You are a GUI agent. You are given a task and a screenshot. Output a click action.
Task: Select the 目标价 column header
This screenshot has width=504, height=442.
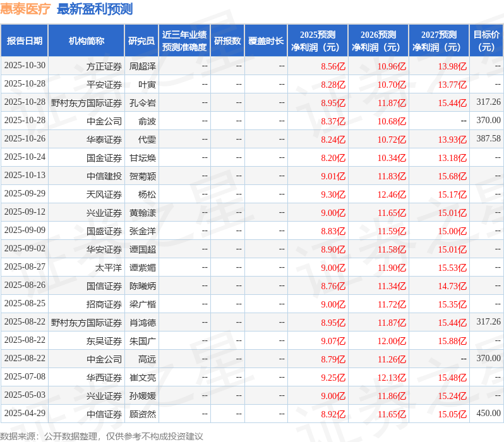(486, 40)
